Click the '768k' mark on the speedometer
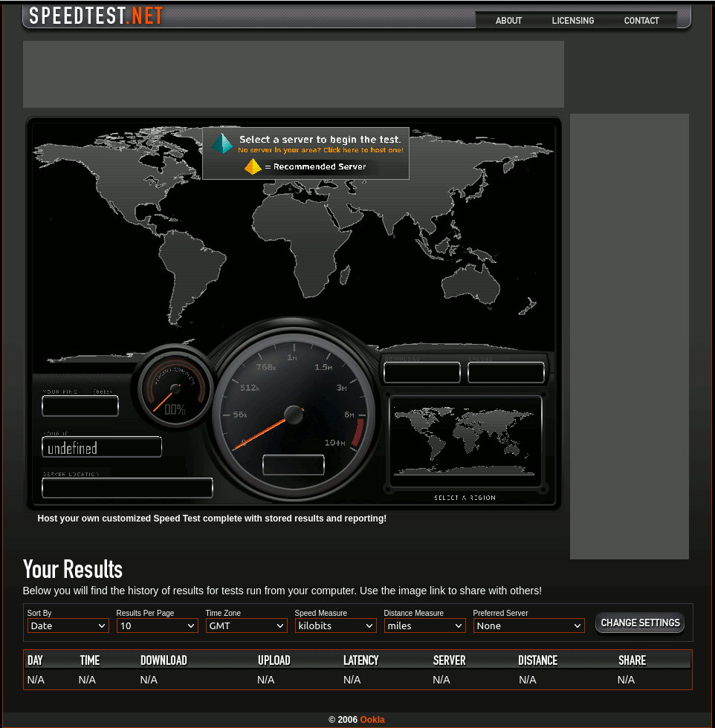The height and width of the screenshot is (728, 715). (266, 367)
